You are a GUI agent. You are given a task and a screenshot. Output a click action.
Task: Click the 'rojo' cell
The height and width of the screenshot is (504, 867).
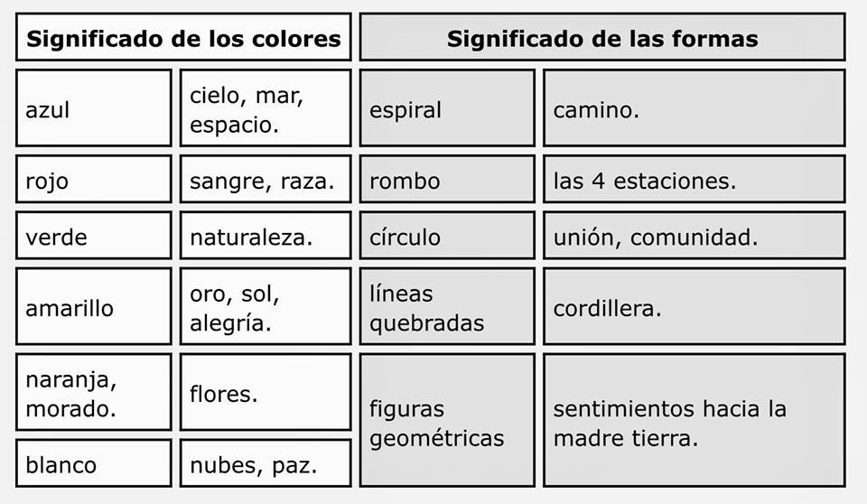93,179
